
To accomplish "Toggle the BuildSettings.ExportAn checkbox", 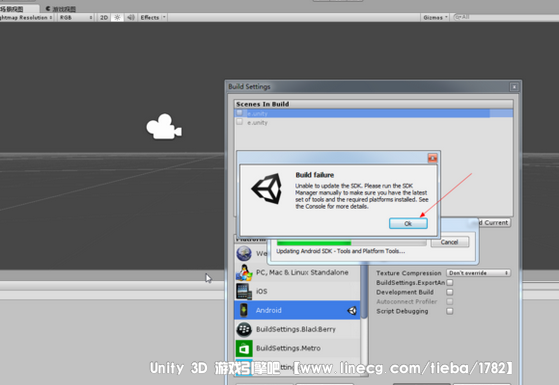I will click(450, 283).
